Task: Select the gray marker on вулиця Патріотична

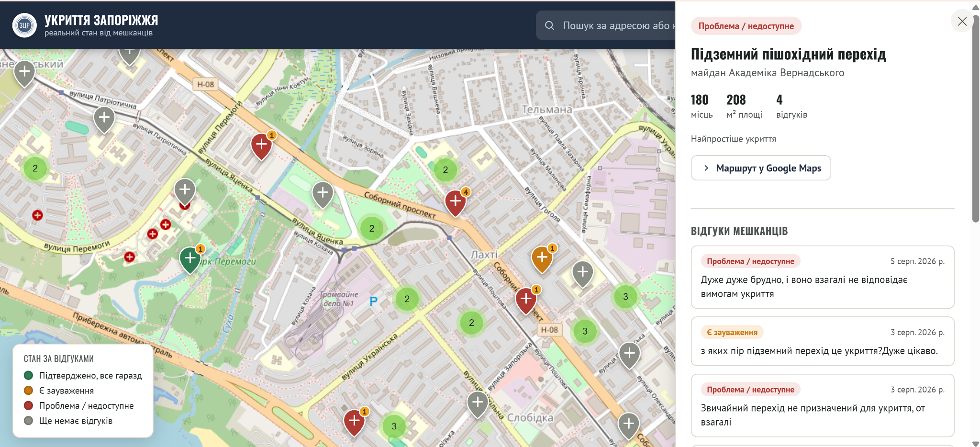Action: [x=104, y=120]
